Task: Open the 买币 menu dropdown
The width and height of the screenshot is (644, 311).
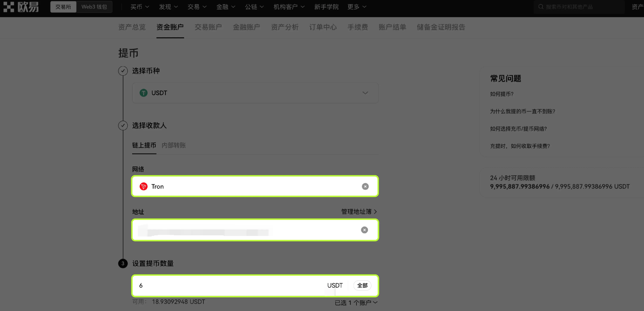Action: point(140,7)
